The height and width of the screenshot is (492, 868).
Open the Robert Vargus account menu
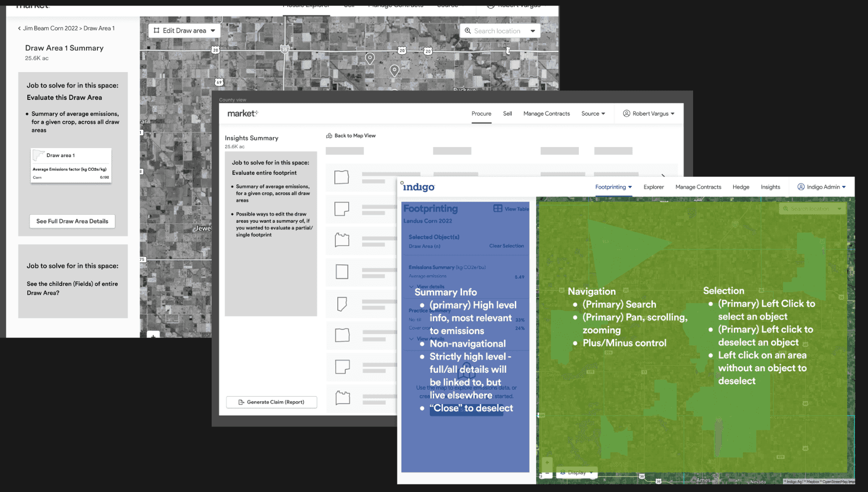649,114
